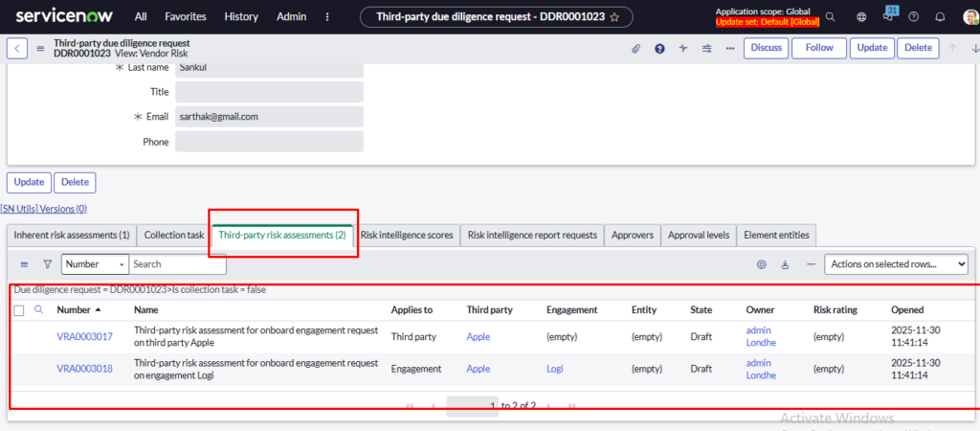980x431 pixels.
Task: Expand Actions on selected rows dropdown
Action: coord(896,264)
